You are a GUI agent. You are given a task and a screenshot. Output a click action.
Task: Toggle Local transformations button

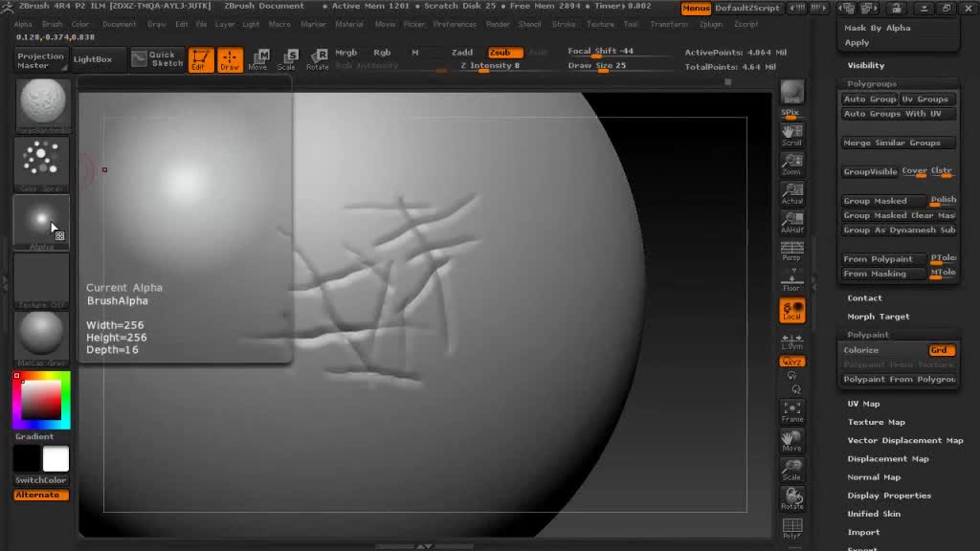pyautogui.click(x=791, y=311)
